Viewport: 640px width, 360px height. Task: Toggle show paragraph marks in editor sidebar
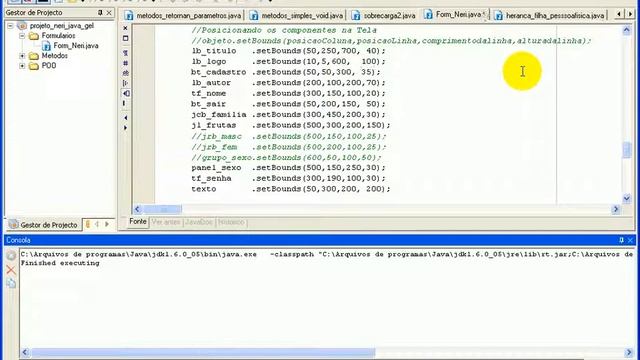[x=125, y=53]
